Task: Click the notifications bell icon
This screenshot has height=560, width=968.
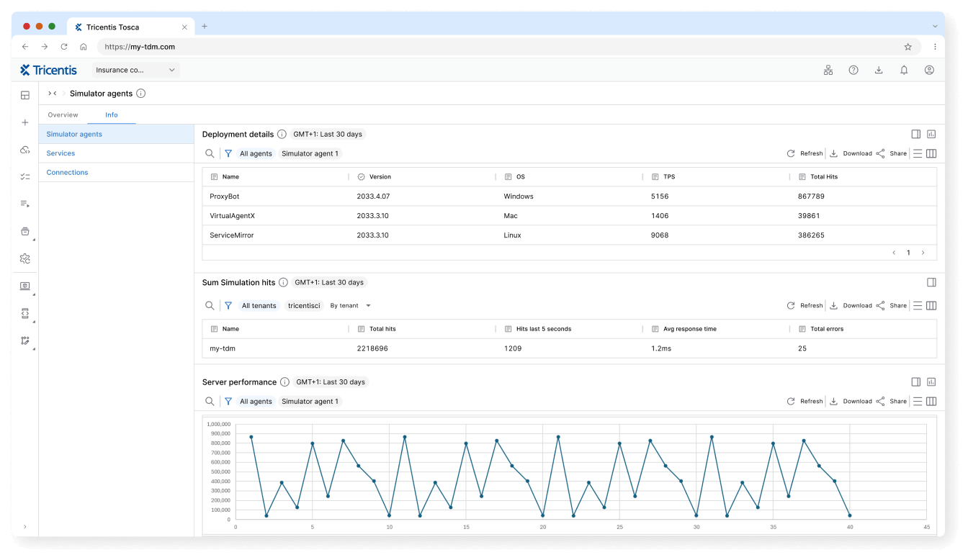Action: click(904, 70)
